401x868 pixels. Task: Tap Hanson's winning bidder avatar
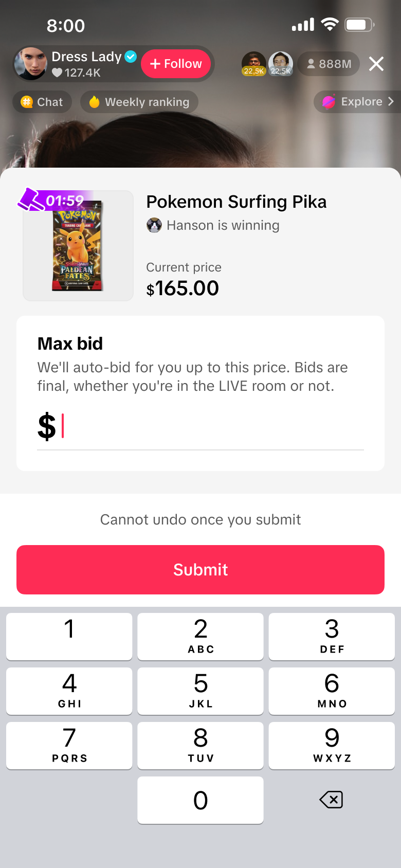(x=154, y=225)
